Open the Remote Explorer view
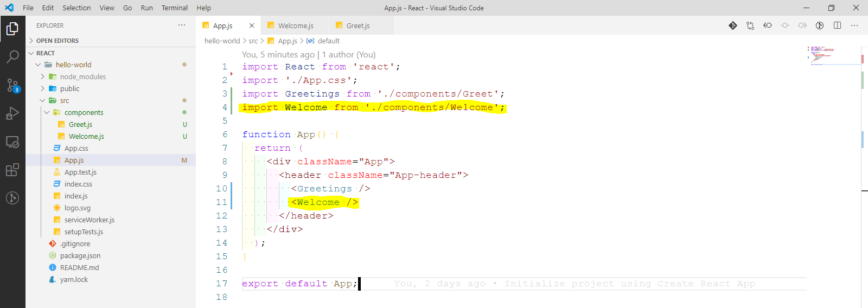 12,142
